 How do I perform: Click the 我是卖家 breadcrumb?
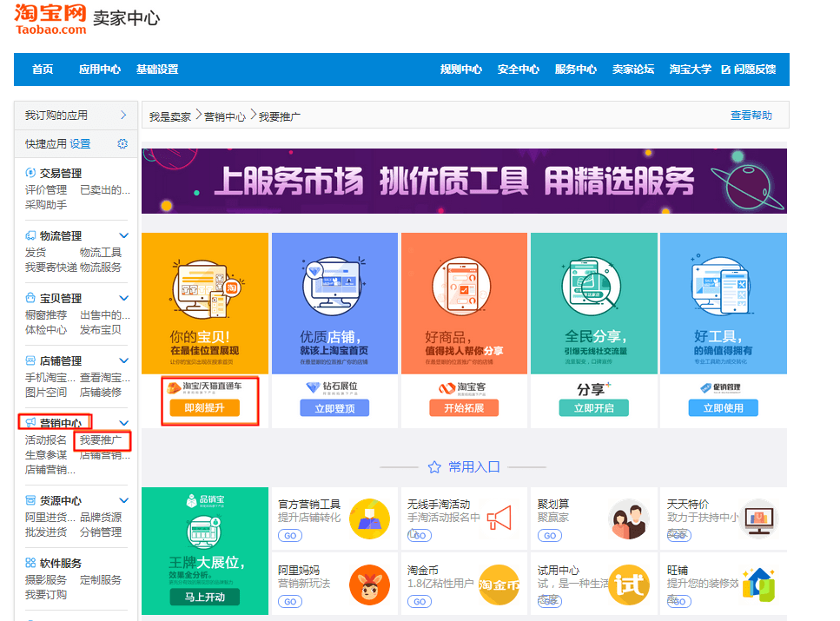tap(169, 116)
